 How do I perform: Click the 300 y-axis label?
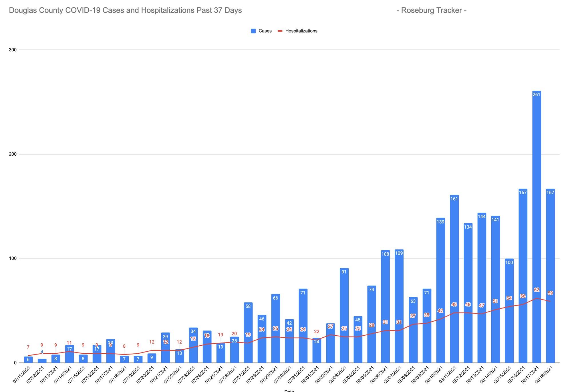[x=13, y=50]
